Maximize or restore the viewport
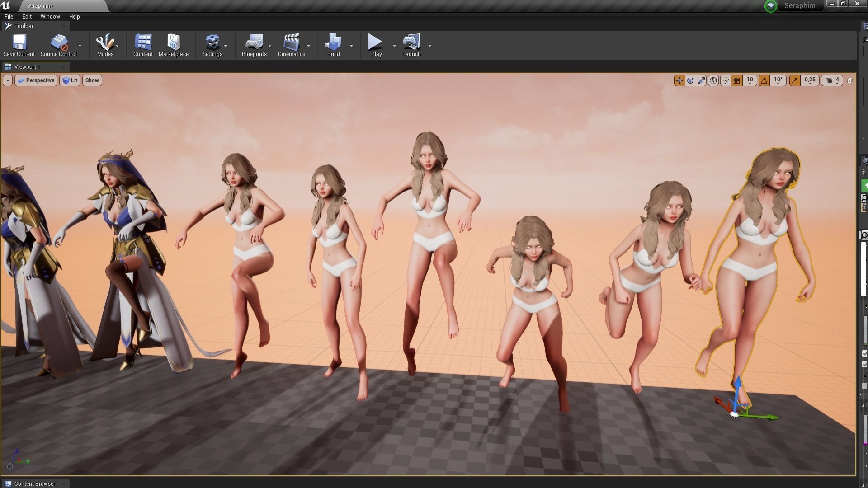This screenshot has width=868, height=488. click(849, 80)
